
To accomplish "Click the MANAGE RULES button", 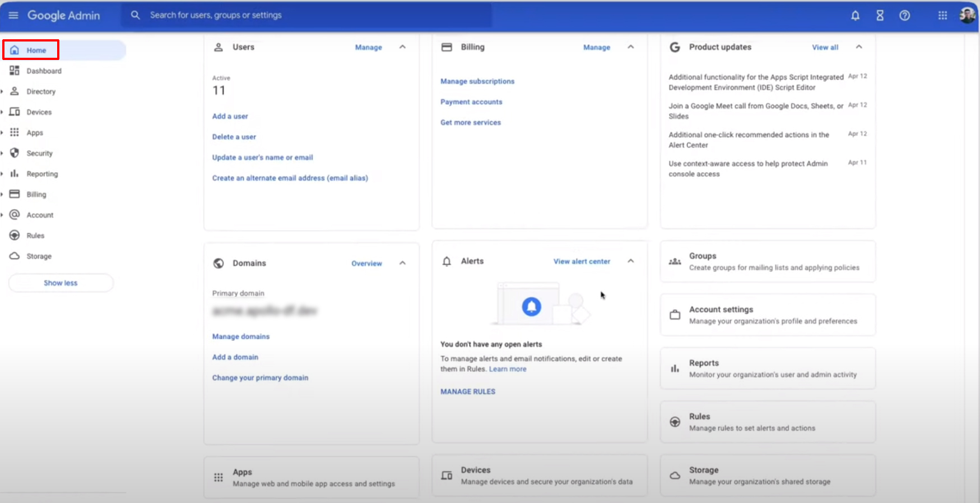I will click(x=468, y=392).
